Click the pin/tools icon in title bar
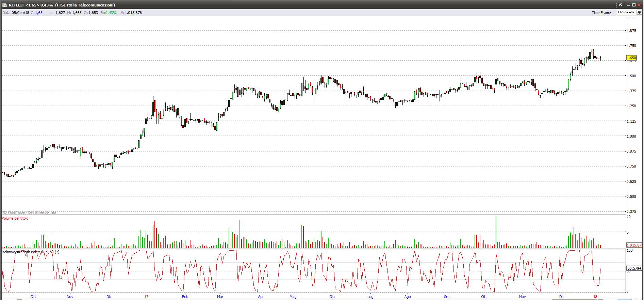Screen dimensions: 644x300 [x=621, y=5]
